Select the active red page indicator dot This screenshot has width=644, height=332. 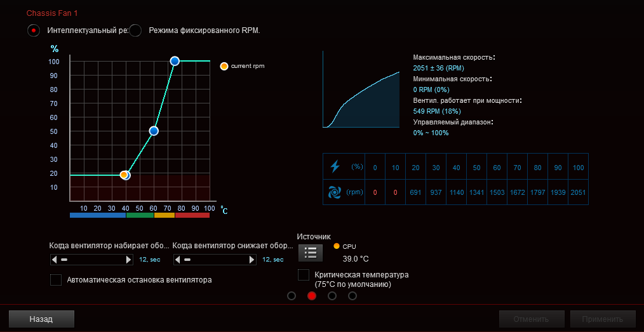pyautogui.click(x=312, y=296)
